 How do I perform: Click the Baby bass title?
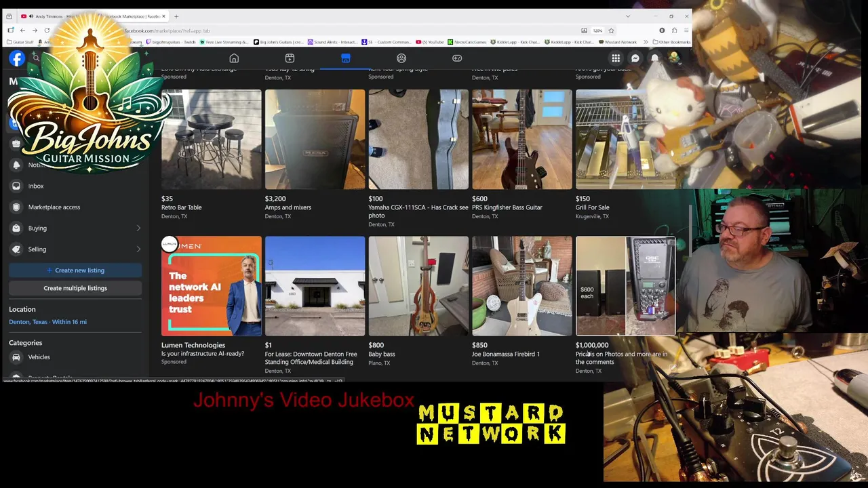[x=382, y=354]
